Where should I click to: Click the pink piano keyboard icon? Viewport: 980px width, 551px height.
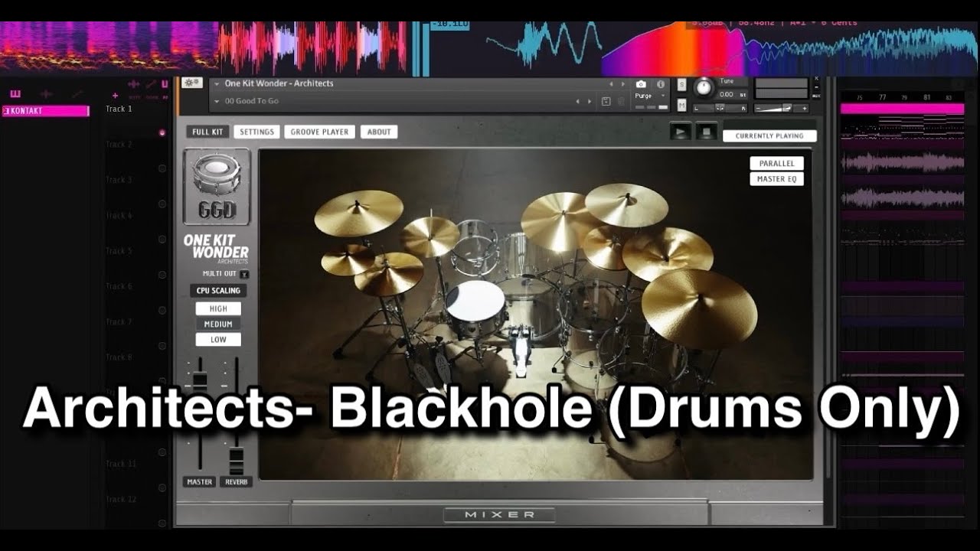(x=15, y=94)
